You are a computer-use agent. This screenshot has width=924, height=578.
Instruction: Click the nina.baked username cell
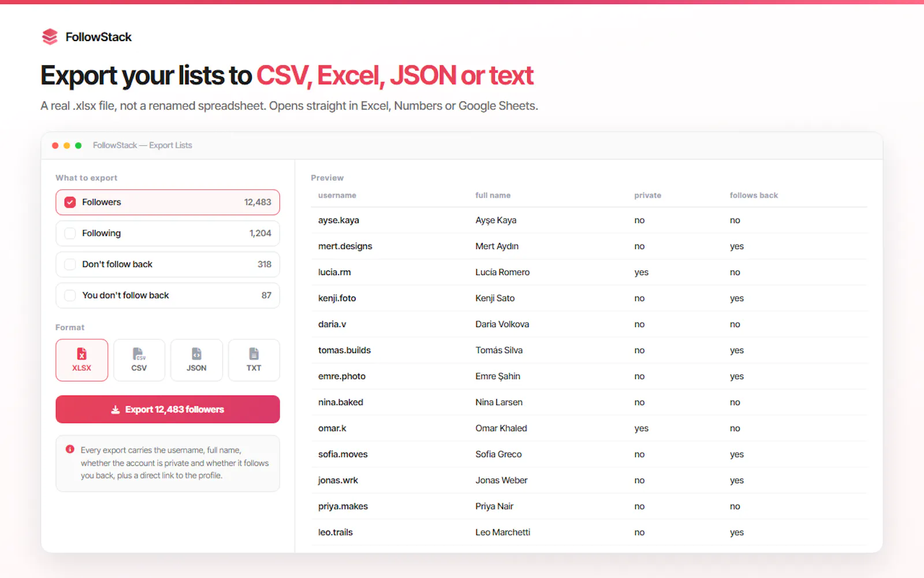pyautogui.click(x=341, y=402)
